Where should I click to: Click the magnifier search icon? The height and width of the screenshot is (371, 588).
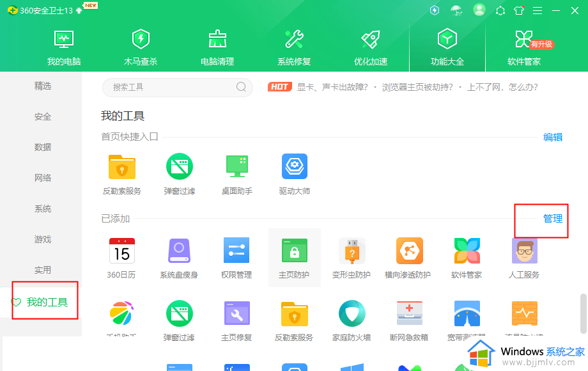241,87
